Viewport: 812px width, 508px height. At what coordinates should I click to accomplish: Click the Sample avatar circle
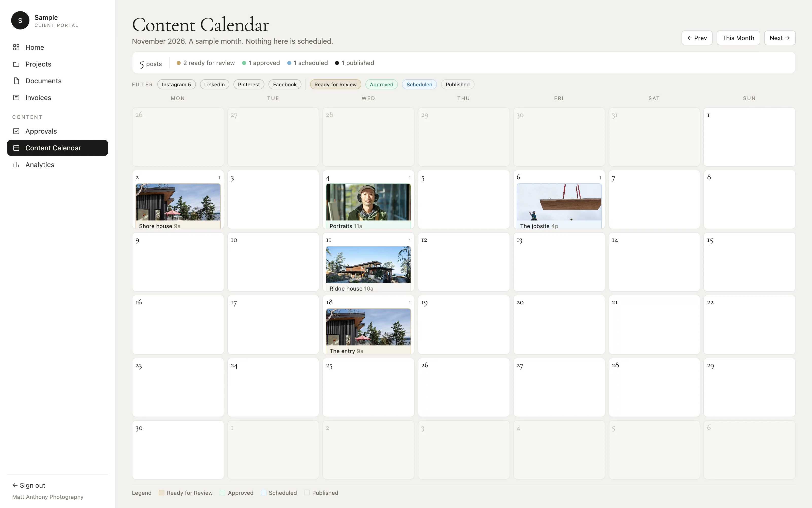pyautogui.click(x=20, y=21)
